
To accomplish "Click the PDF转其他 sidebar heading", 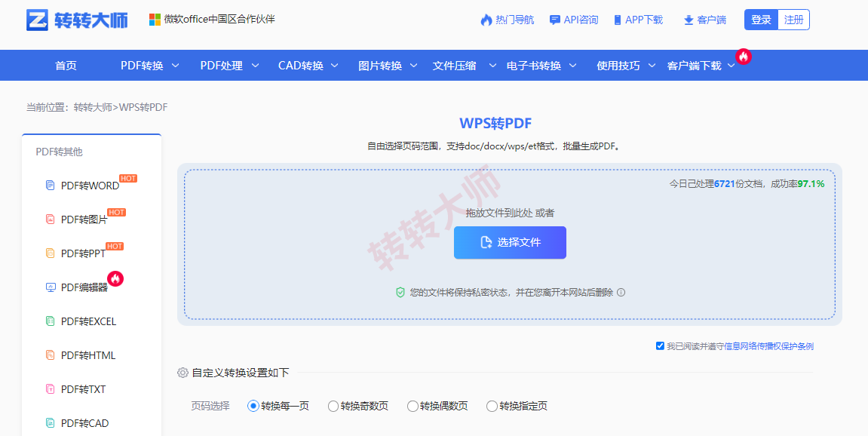I will (60, 152).
